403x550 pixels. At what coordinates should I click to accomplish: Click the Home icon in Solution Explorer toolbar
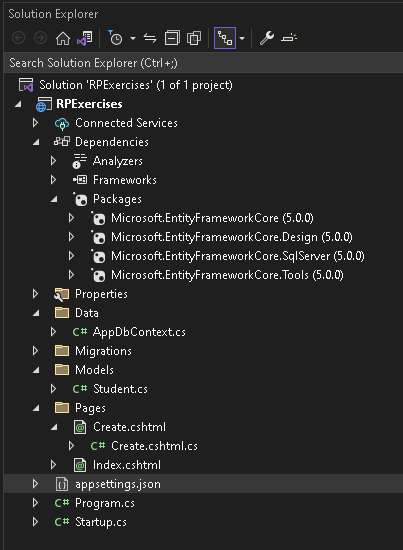pos(63,38)
